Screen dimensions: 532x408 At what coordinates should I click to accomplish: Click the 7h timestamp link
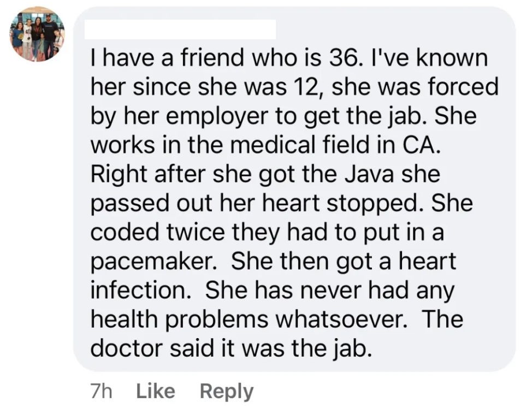[x=102, y=391]
